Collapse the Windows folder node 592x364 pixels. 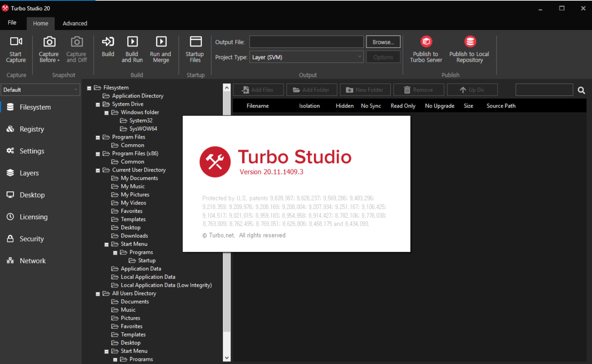(106, 113)
